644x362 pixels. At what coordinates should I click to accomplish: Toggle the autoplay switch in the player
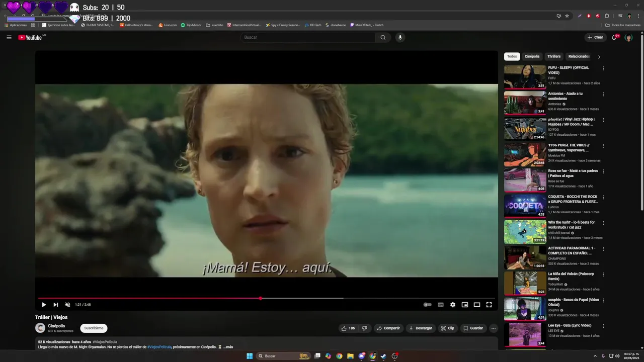[x=428, y=305]
